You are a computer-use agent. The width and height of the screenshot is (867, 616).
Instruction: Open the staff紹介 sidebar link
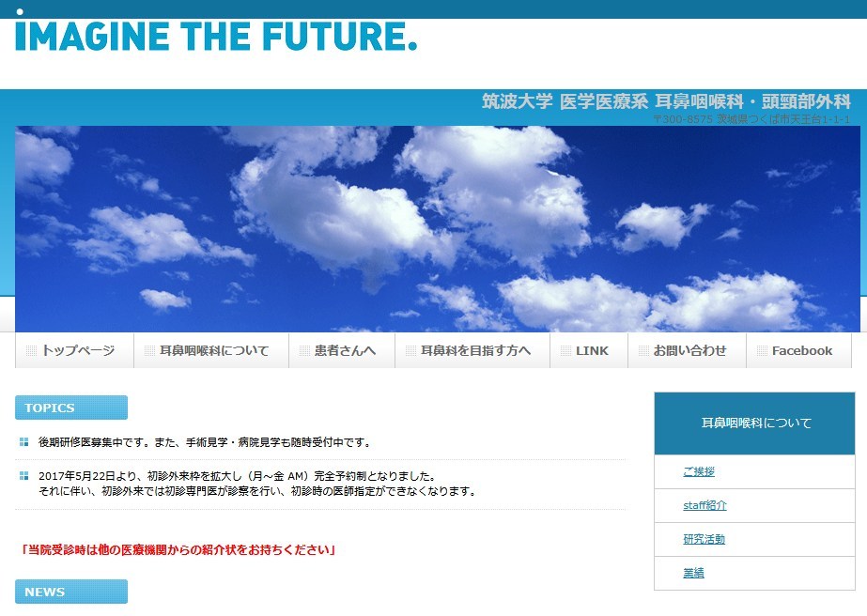pos(704,505)
